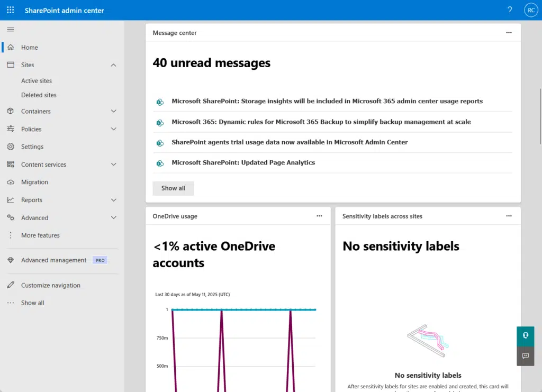Open the Settings navigation item
The height and width of the screenshot is (392, 542).
coord(32,147)
